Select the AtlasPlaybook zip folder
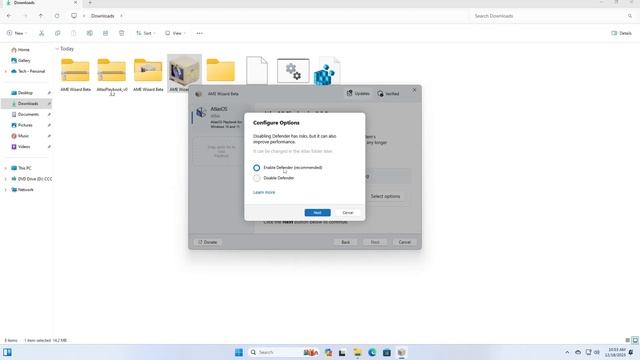640x360 pixels. [112, 76]
